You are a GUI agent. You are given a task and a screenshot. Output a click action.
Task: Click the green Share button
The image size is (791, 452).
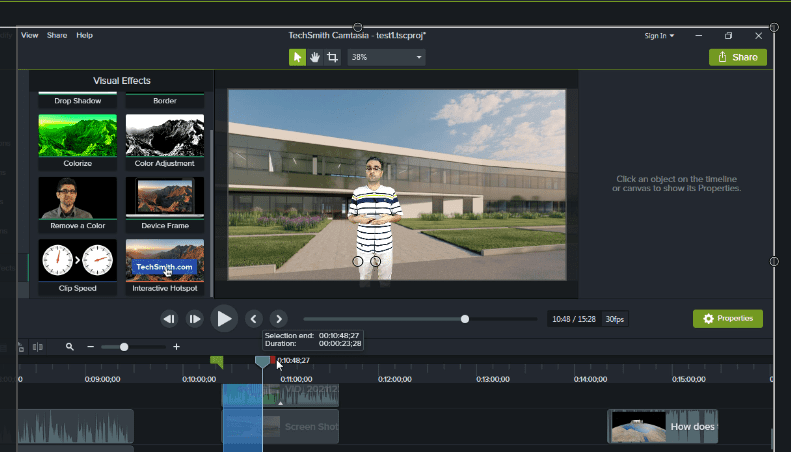(738, 57)
